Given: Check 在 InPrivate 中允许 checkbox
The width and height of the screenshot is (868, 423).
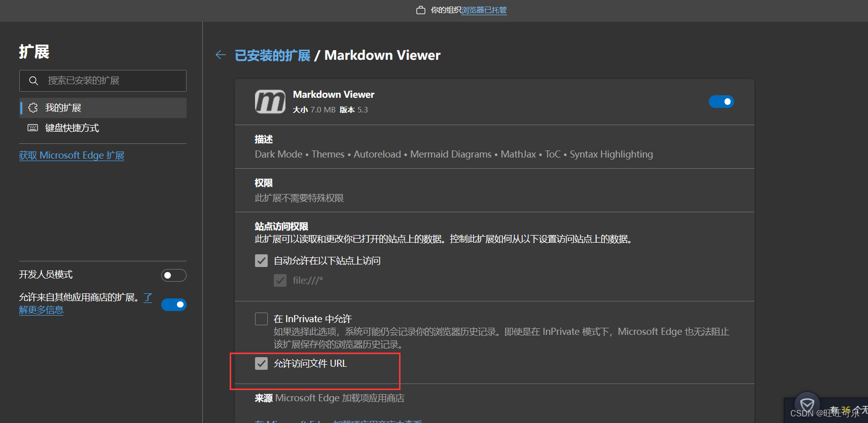Looking at the screenshot, I should (x=261, y=319).
